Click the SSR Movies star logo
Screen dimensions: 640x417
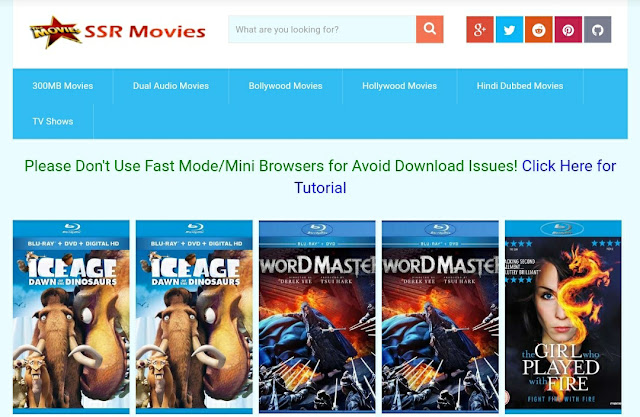point(55,32)
